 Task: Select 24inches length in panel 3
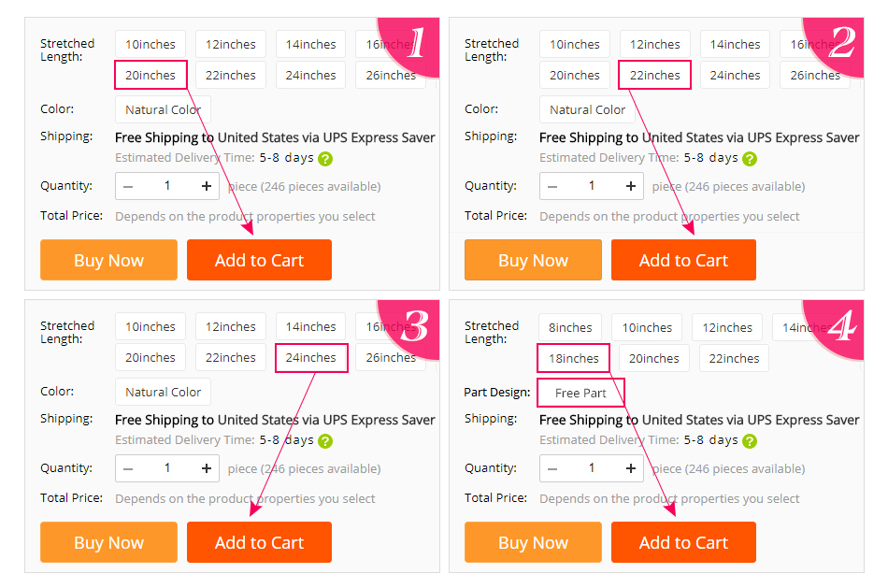tap(311, 357)
